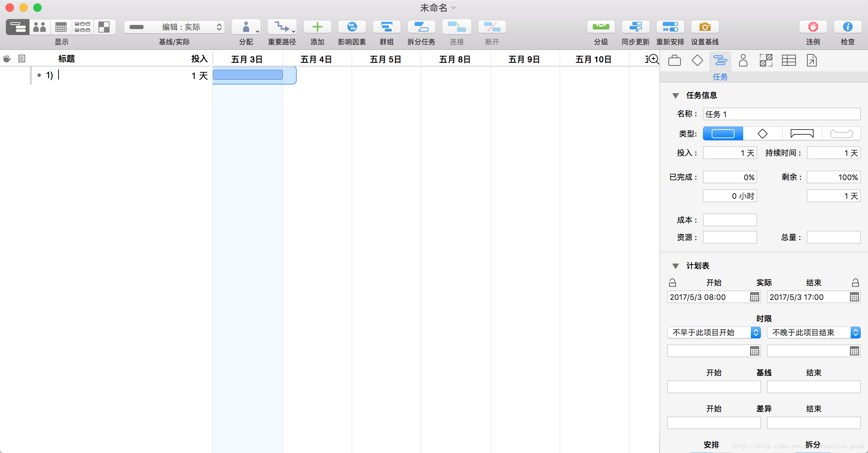Viewport: 868px width, 453px height.
Task: Open calendar picker for start constraint date
Action: tap(754, 351)
